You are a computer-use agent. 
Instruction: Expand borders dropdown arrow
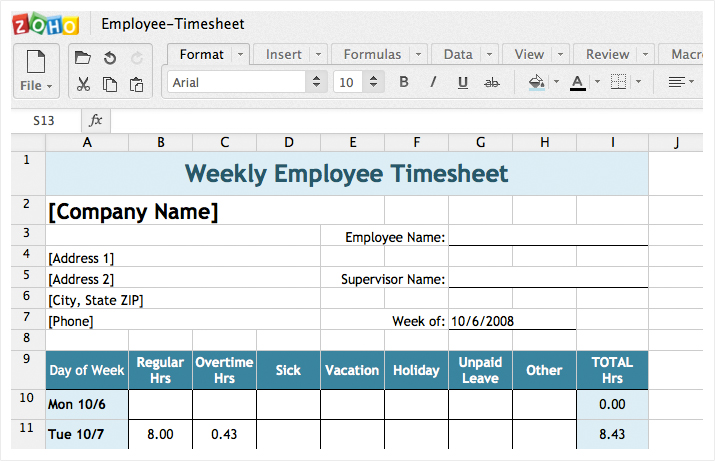pyautogui.click(x=638, y=82)
